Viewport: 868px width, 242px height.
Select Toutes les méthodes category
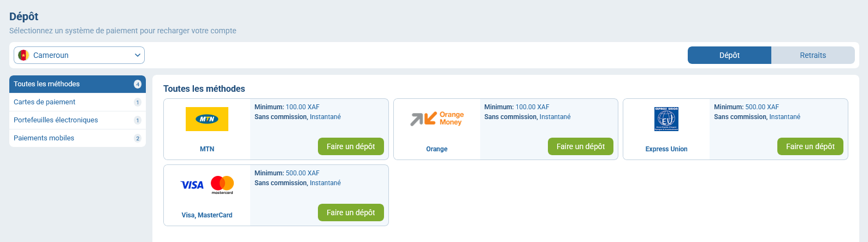pos(78,84)
